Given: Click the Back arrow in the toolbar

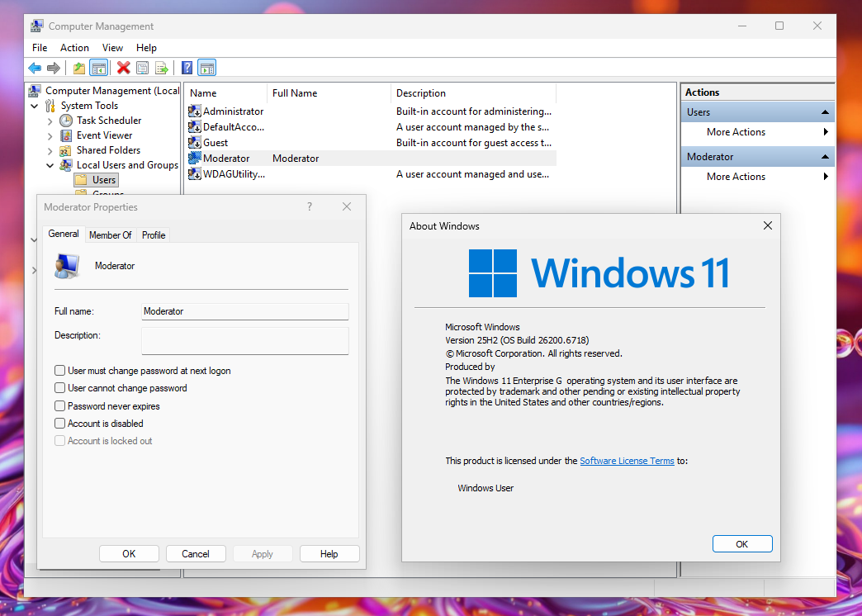Looking at the screenshot, I should click(x=35, y=69).
